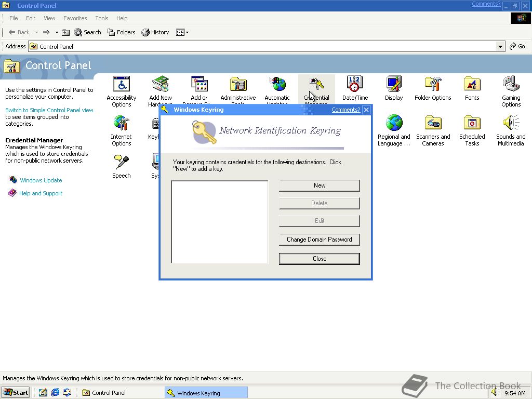
Task: Click the 9:54 AM system clock
Action: pos(515,393)
